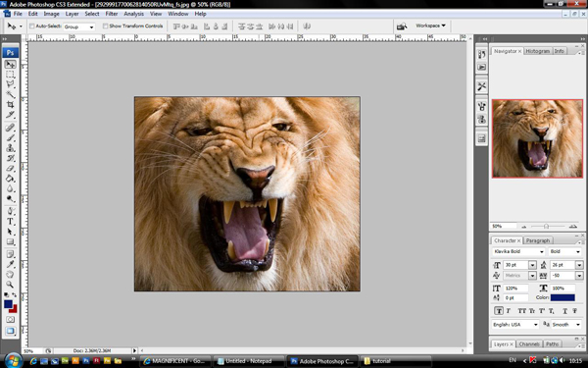Switch to the Paths tab
588x368 pixels.
[552, 344]
